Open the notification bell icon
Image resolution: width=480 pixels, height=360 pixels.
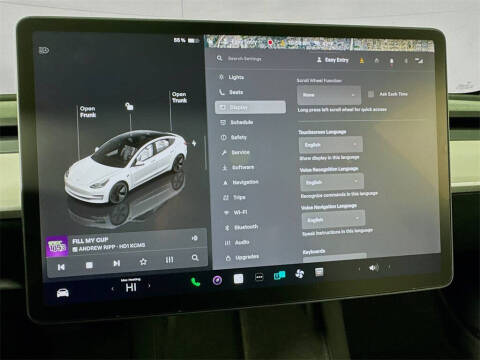pos(391,61)
